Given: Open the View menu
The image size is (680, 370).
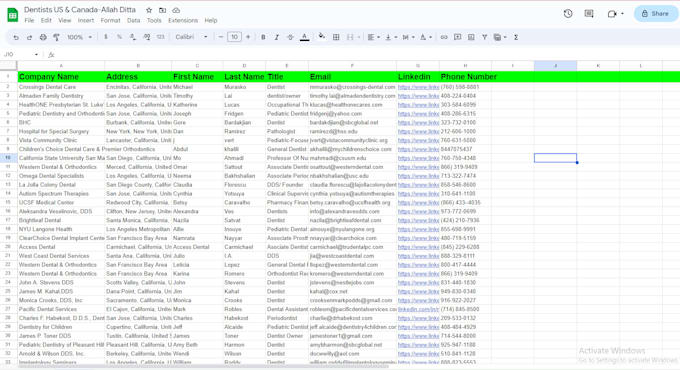Looking at the screenshot, I should 65,20.
